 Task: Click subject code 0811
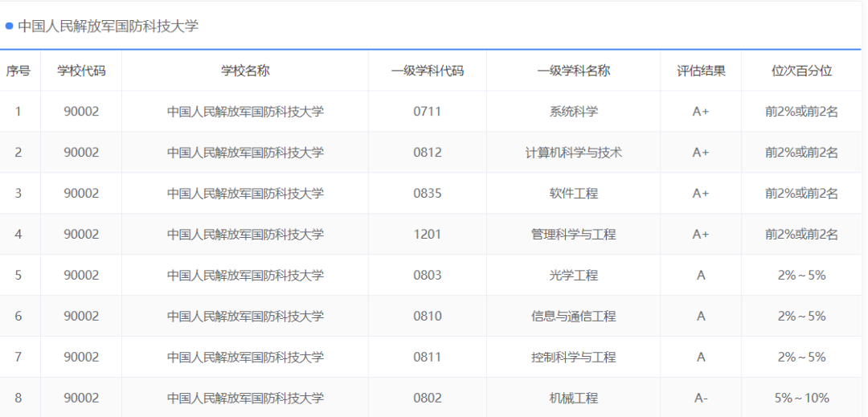(x=428, y=358)
